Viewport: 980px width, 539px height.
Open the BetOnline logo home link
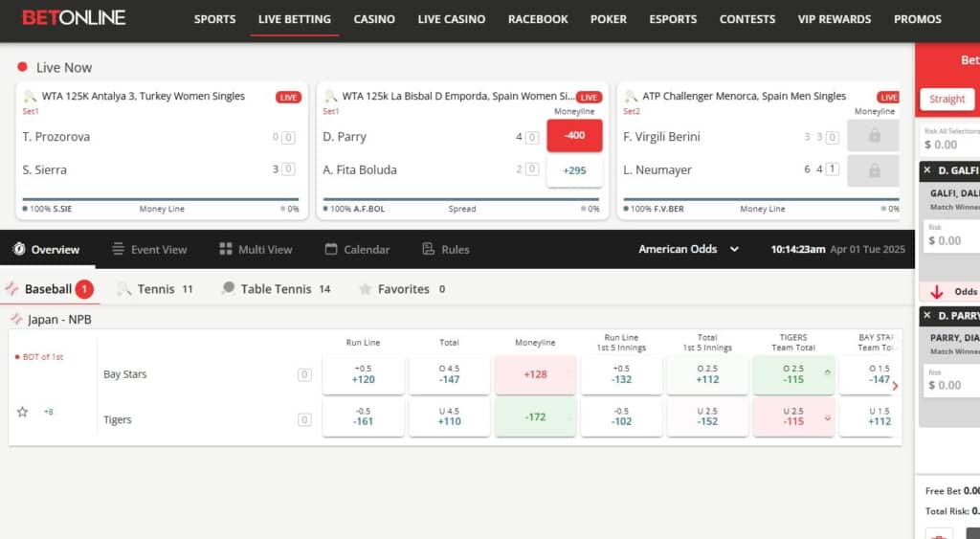(x=74, y=17)
